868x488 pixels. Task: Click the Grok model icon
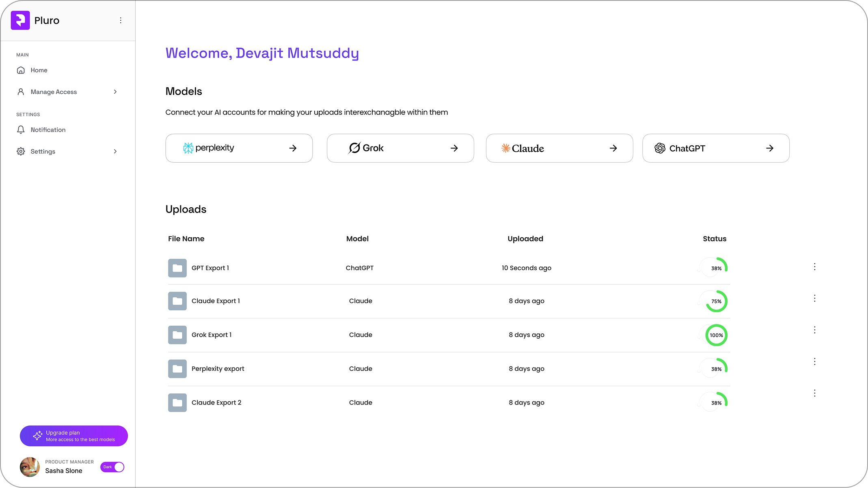(353, 148)
